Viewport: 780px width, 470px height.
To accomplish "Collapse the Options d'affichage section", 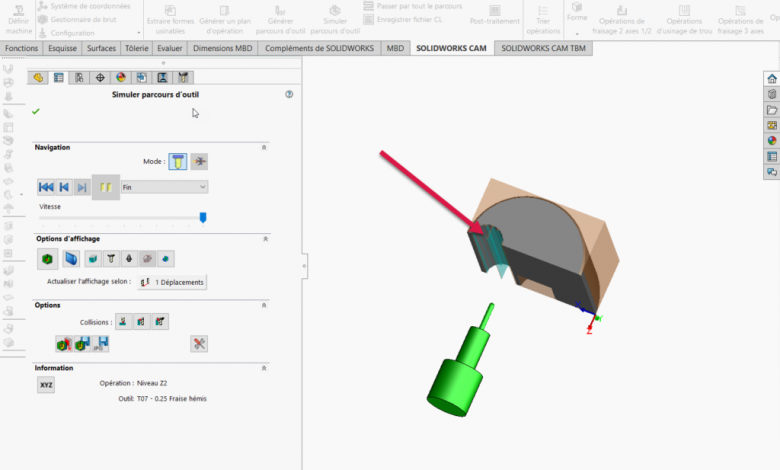I will click(x=265, y=239).
